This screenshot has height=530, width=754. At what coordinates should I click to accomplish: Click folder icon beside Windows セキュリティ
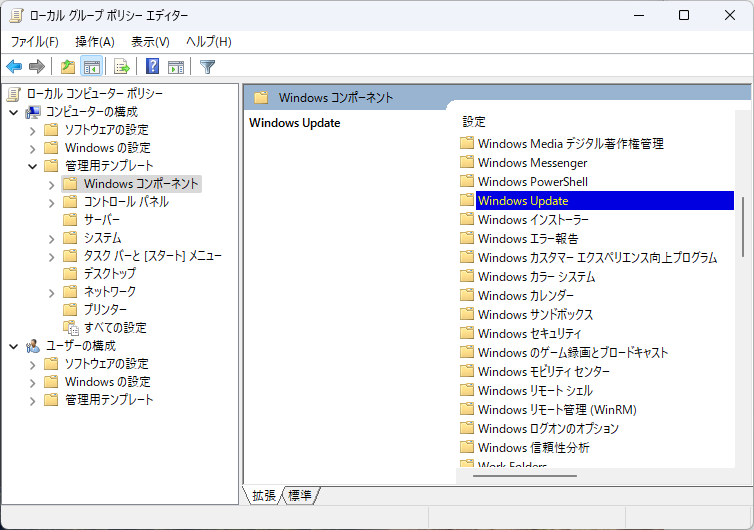pos(466,333)
